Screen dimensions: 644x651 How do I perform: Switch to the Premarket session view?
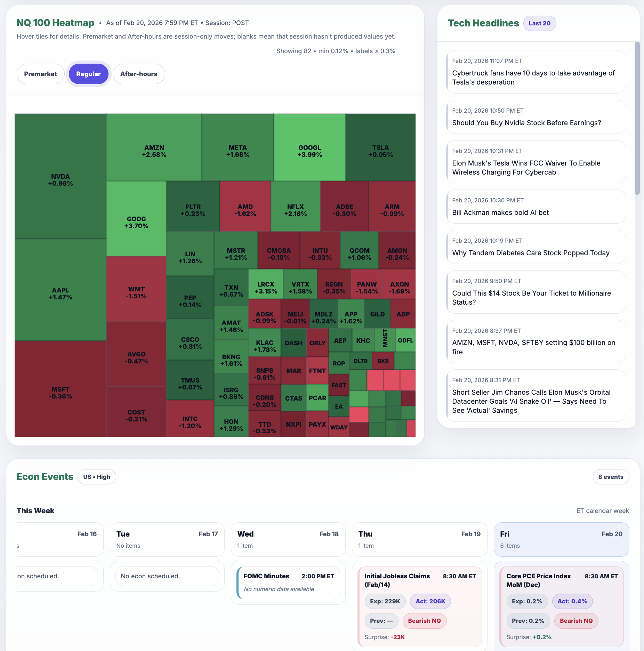[x=40, y=74]
